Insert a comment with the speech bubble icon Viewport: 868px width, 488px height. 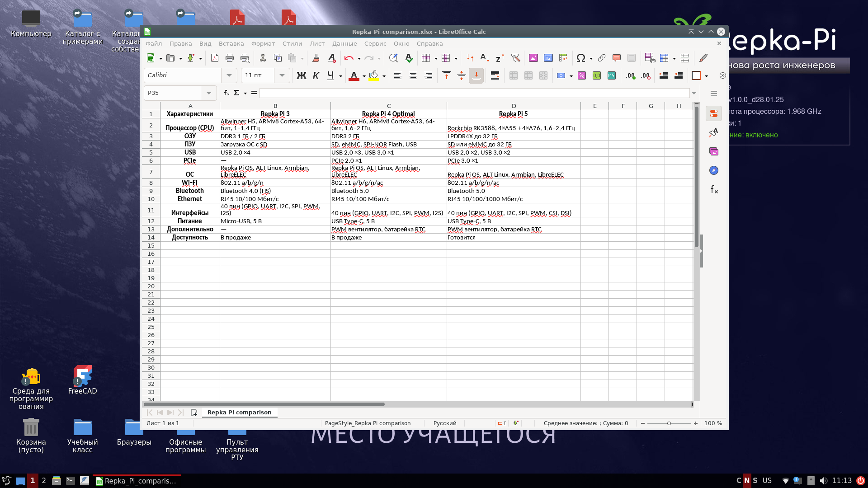point(616,58)
